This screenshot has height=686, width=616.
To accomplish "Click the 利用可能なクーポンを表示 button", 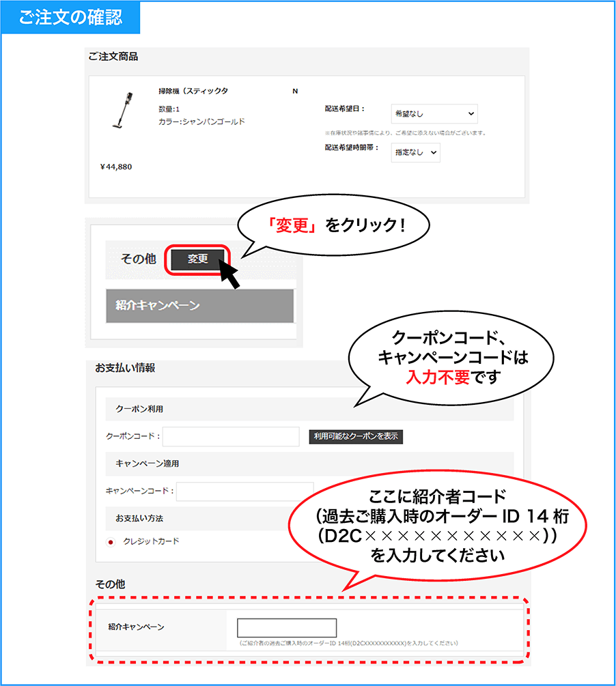I will pyautogui.click(x=356, y=437).
